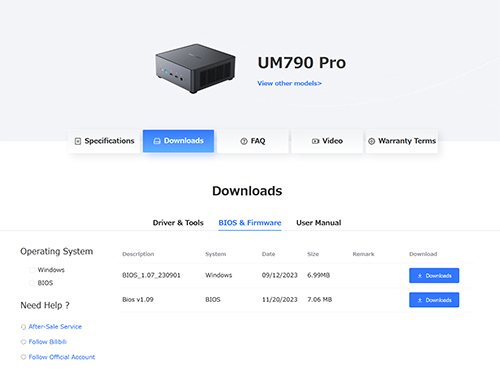The image size is (500, 375).
Task: Open the User Manual tab
Action: (319, 223)
